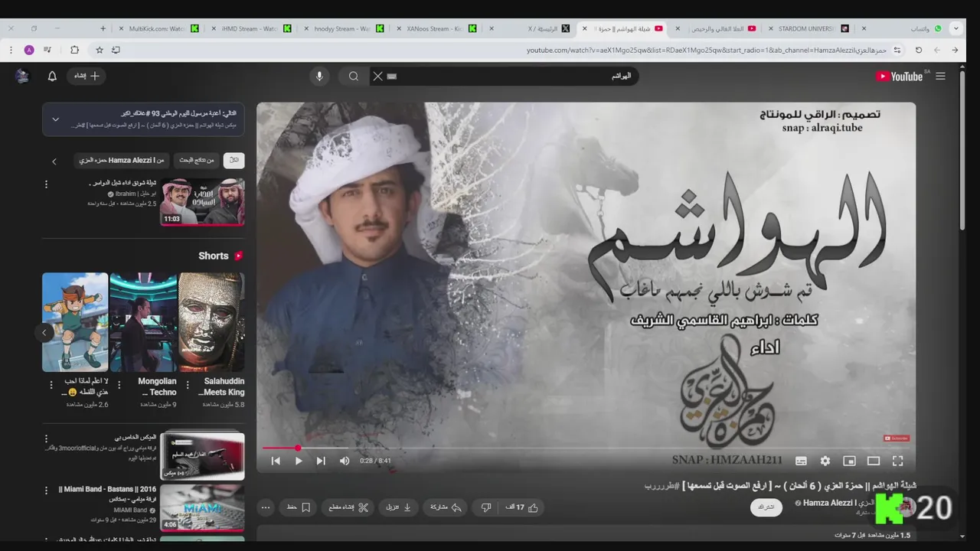Viewport: 980px width, 551px height.
Task: Run the search with the magnifier icon
Action: [x=353, y=76]
